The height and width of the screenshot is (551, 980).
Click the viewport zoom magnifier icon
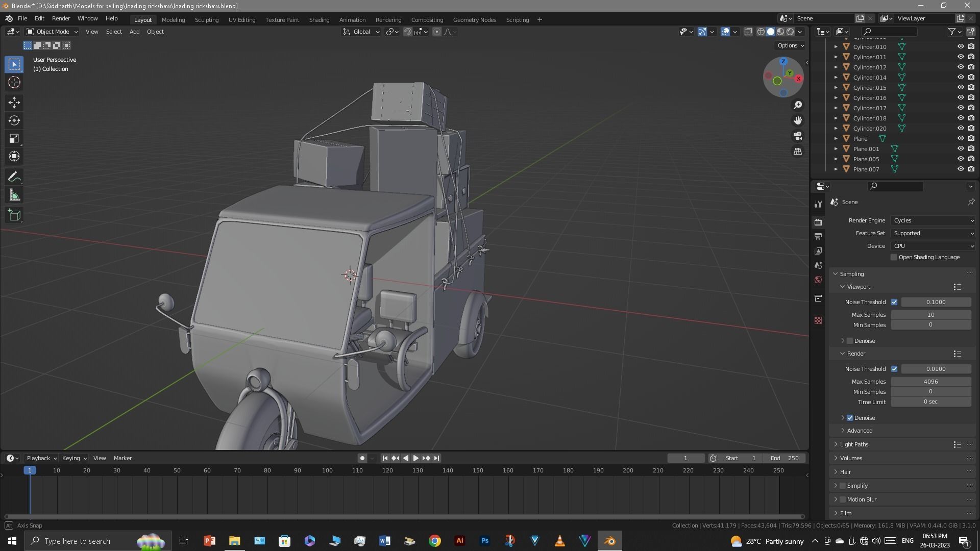tap(798, 105)
